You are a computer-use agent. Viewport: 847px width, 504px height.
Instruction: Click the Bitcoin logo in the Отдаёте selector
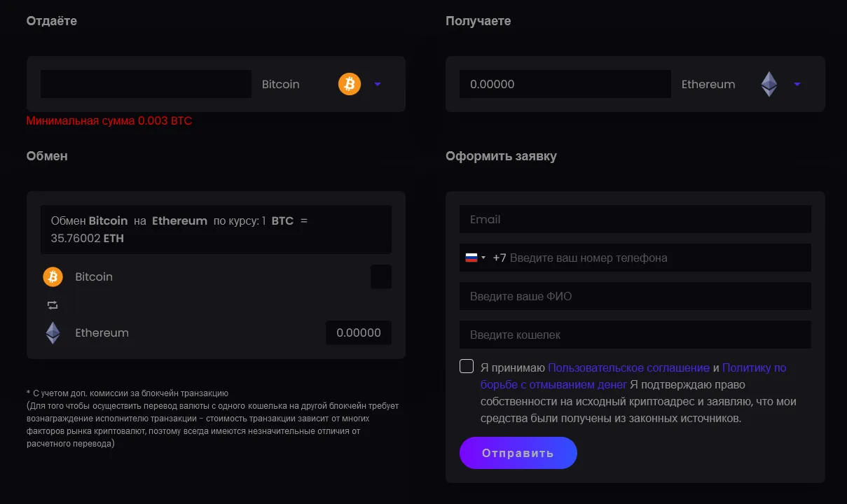click(x=350, y=84)
